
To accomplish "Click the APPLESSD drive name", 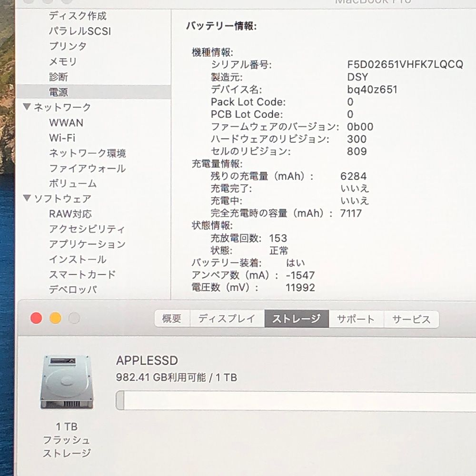I will click(x=147, y=360).
